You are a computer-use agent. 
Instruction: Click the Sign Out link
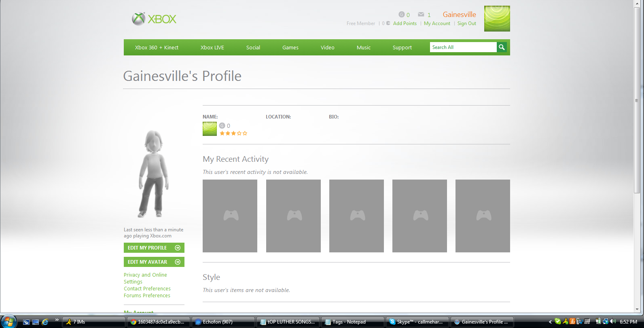pyautogui.click(x=467, y=23)
